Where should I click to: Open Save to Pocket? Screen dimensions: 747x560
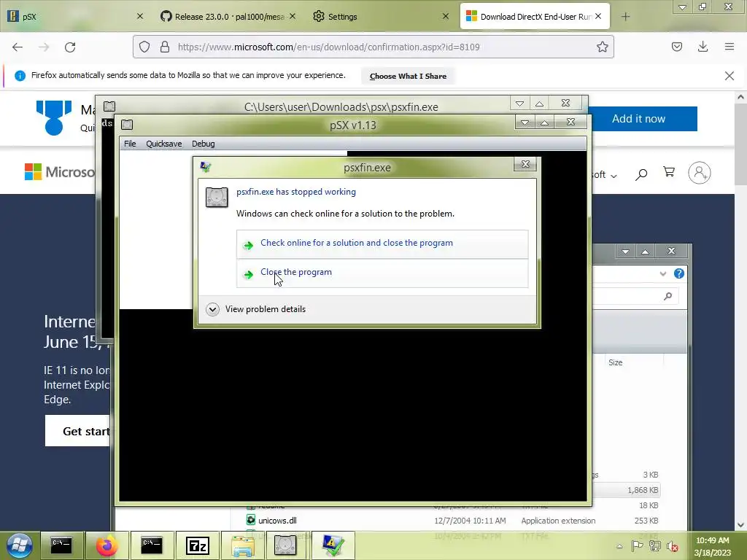point(677,47)
